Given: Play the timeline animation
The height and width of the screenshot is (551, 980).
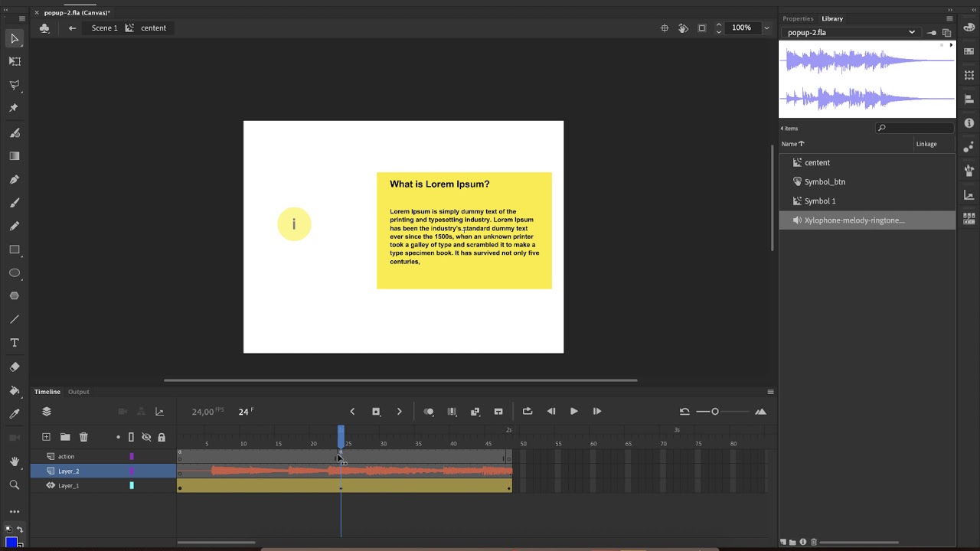Looking at the screenshot, I should [x=573, y=412].
